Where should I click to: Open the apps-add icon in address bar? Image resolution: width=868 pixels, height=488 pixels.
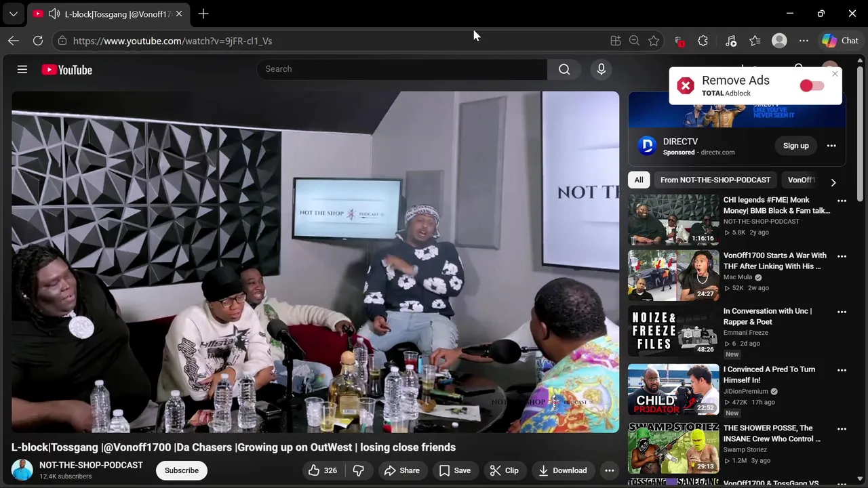(615, 41)
